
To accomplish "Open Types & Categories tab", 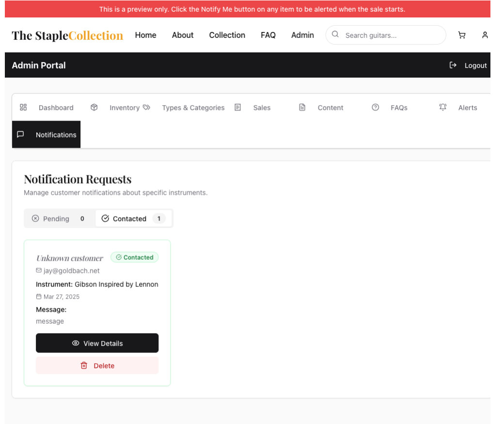I will pyautogui.click(x=184, y=108).
